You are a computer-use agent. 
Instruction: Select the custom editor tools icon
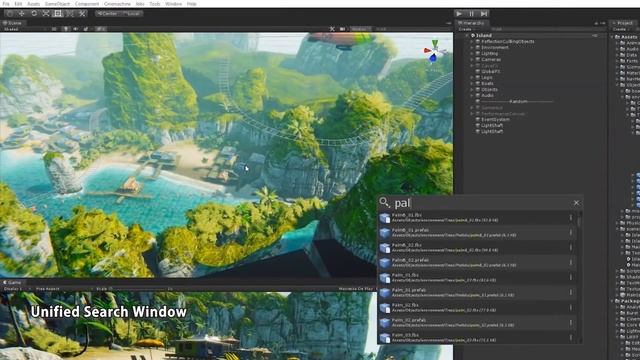point(82,13)
